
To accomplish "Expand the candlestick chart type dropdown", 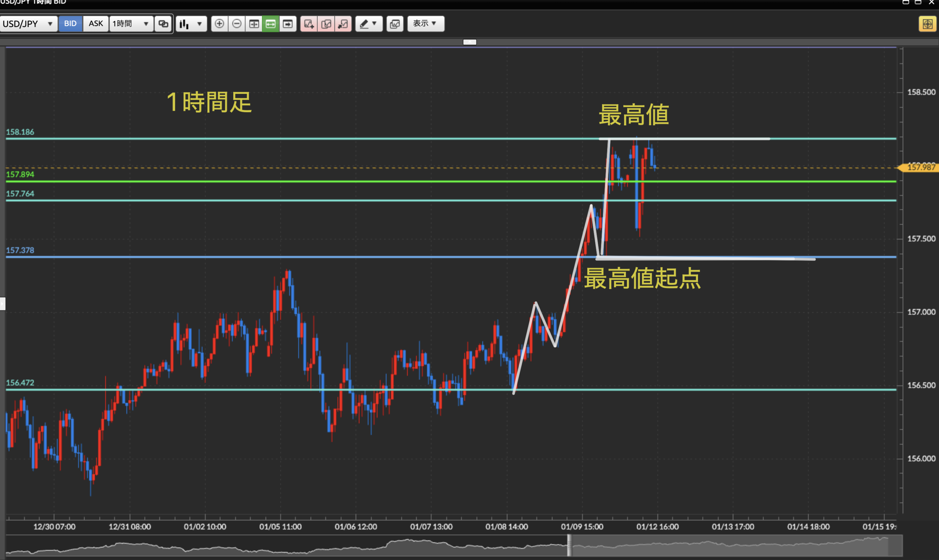I will point(191,24).
